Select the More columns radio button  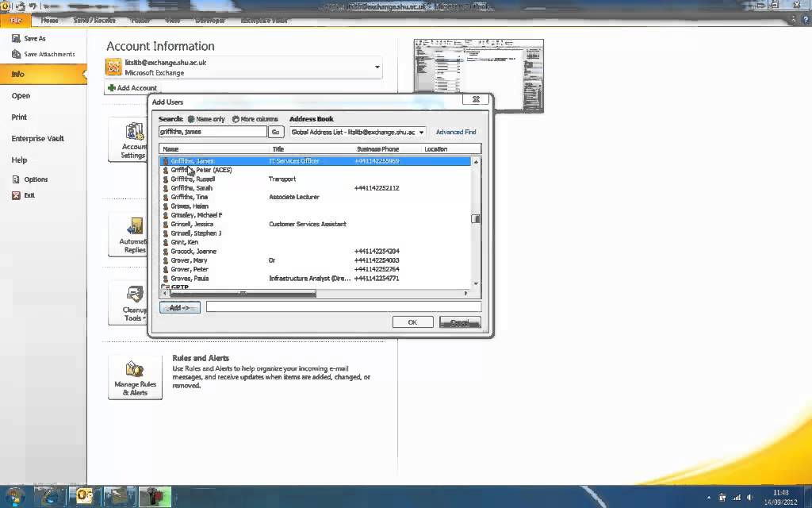click(x=236, y=119)
